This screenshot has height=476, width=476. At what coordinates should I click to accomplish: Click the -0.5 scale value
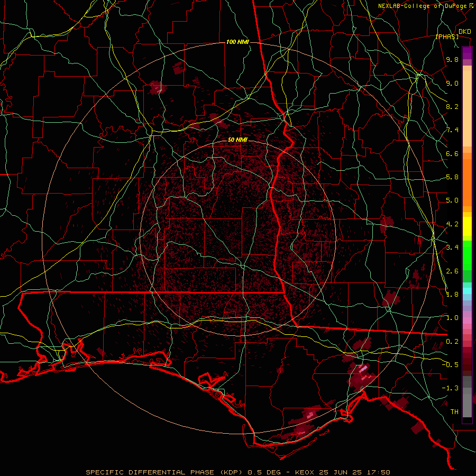click(450, 365)
